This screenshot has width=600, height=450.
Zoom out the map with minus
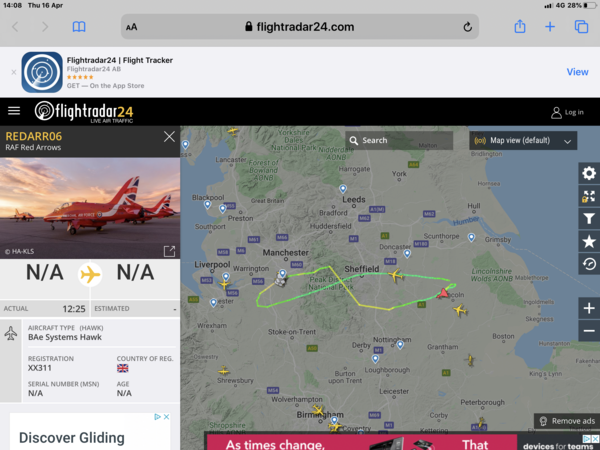coord(589,331)
